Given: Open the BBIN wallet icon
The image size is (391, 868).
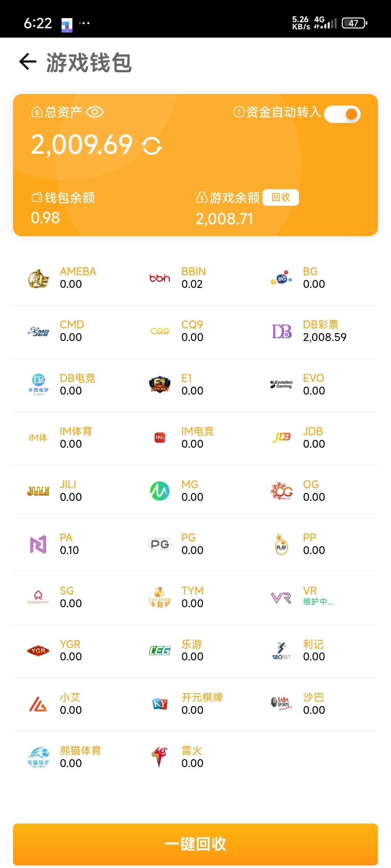Looking at the screenshot, I should pyautogui.click(x=160, y=278).
